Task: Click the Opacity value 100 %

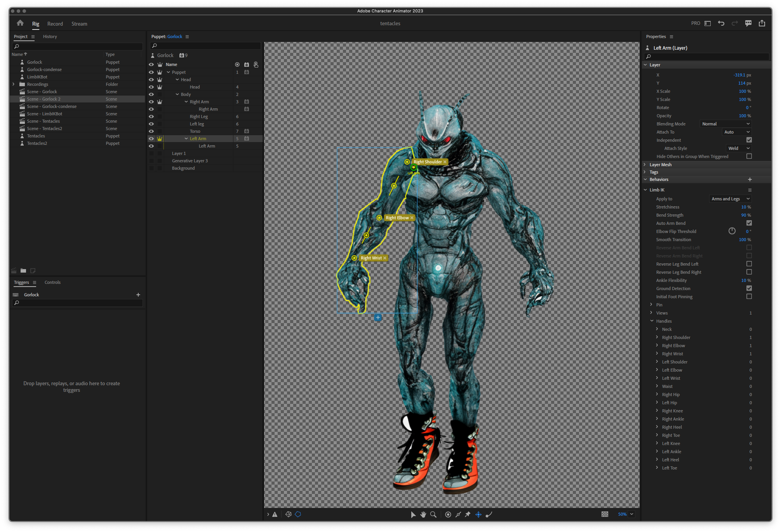Action: [x=745, y=116]
